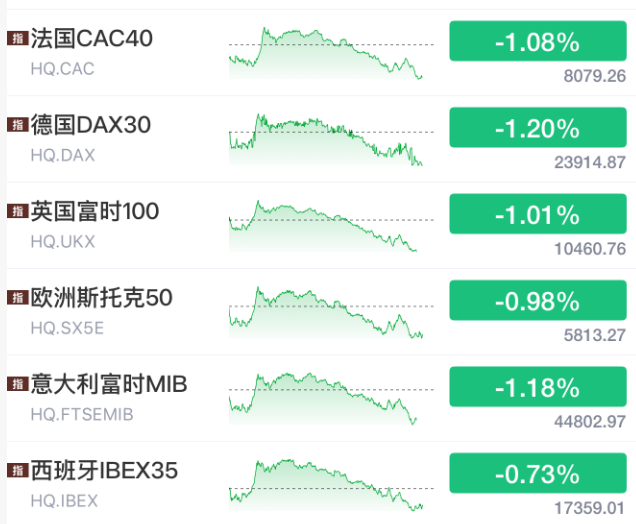Screen dimensions: 636x524
Task: Click the index badge icon beside 意大利富时MIB
Action: coord(17,384)
